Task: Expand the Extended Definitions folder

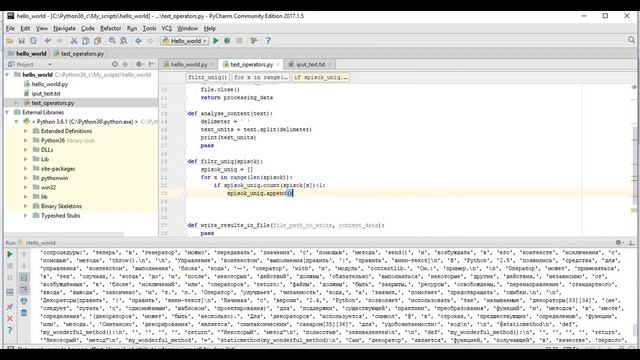Action: tap(26, 131)
